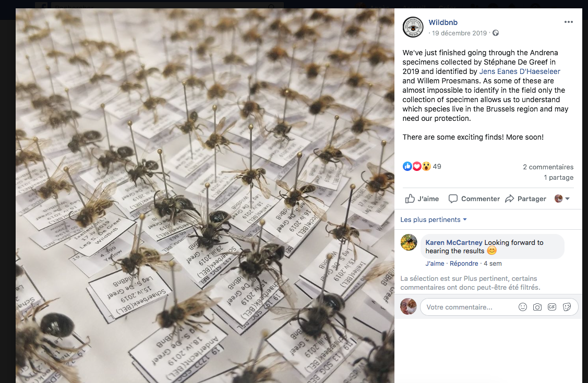588x383 pixels.
Task: Click the wow surprised reaction icon
Action: tap(426, 166)
